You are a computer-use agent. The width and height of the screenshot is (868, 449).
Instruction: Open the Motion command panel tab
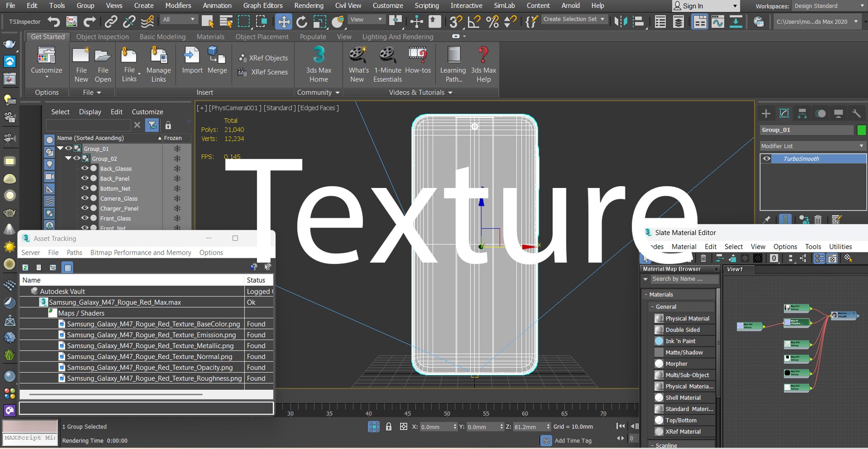[820, 113]
